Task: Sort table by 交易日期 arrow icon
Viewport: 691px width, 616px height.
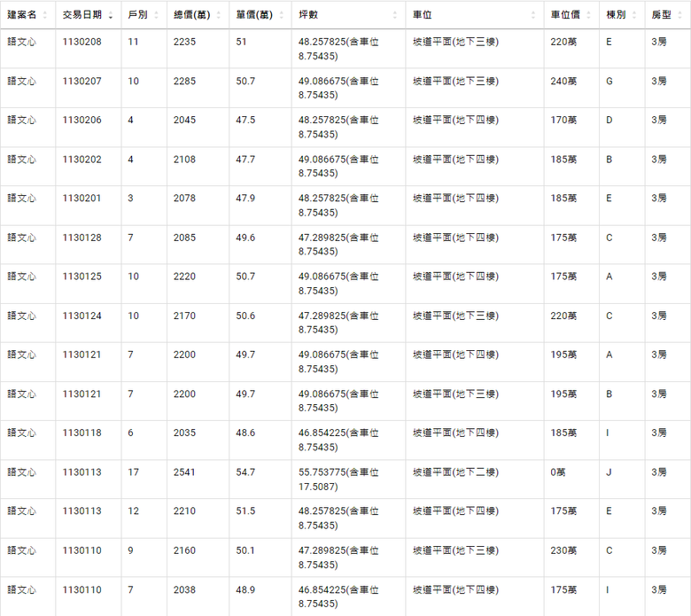Action: (110, 15)
